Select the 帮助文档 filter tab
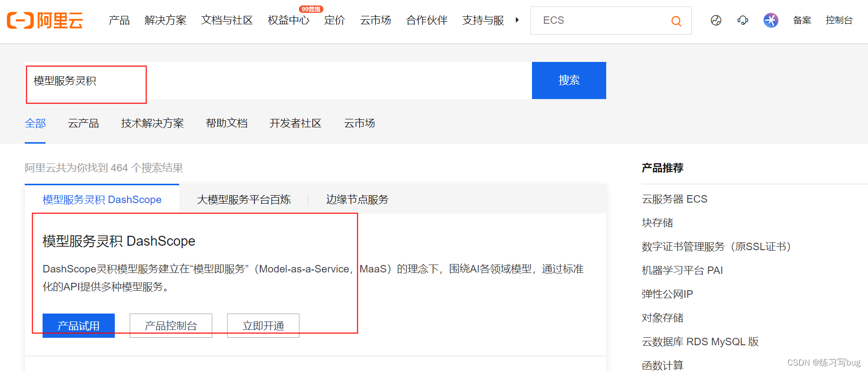The height and width of the screenshot is (372, 868). (227, 123)
